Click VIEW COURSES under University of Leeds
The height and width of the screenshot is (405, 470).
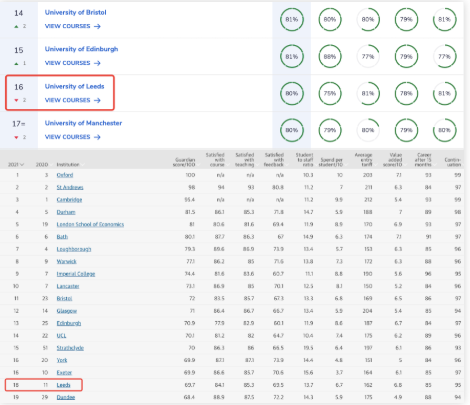coord(68,100)
